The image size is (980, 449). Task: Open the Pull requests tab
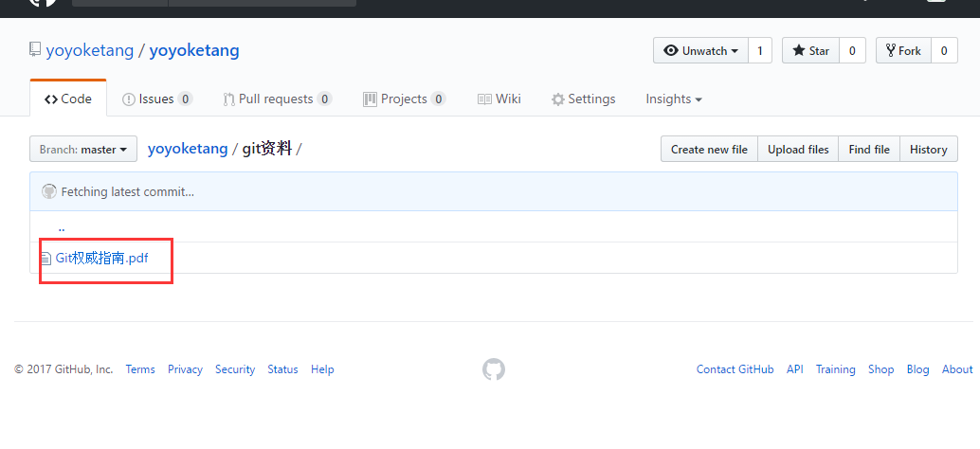pyautogui.click(x=278, y=99)
